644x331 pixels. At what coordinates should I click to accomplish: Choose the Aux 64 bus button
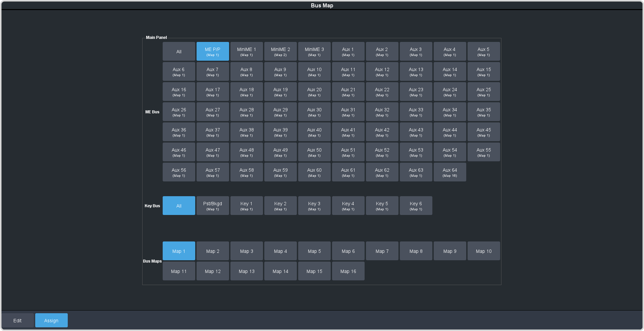coord(449,172)
